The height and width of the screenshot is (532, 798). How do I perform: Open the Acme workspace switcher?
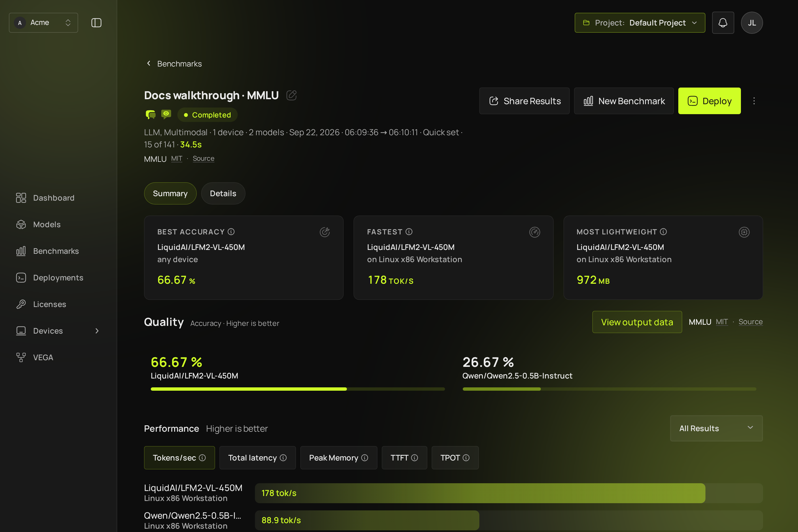point(44,23)
